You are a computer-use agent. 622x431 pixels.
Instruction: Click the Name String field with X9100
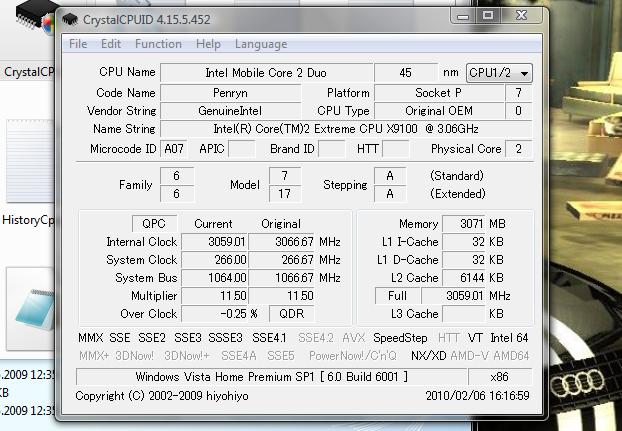tap(346, 129)
